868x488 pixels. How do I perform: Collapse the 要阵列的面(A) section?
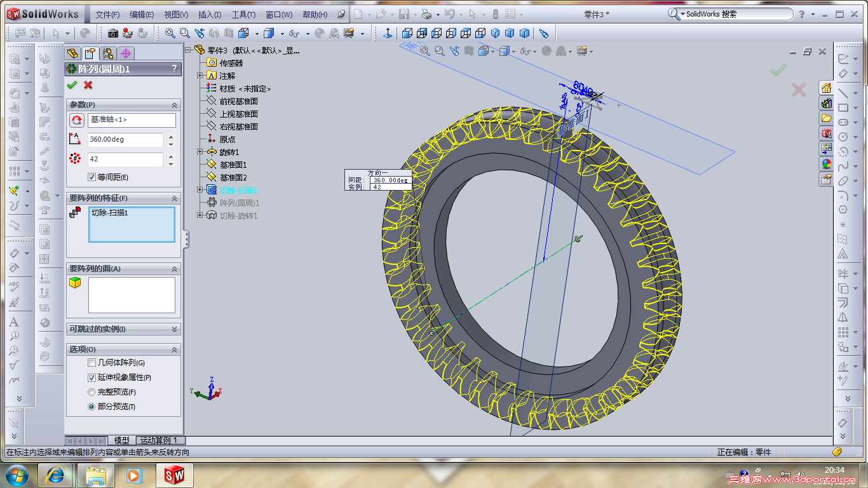(x=175, y=269)
